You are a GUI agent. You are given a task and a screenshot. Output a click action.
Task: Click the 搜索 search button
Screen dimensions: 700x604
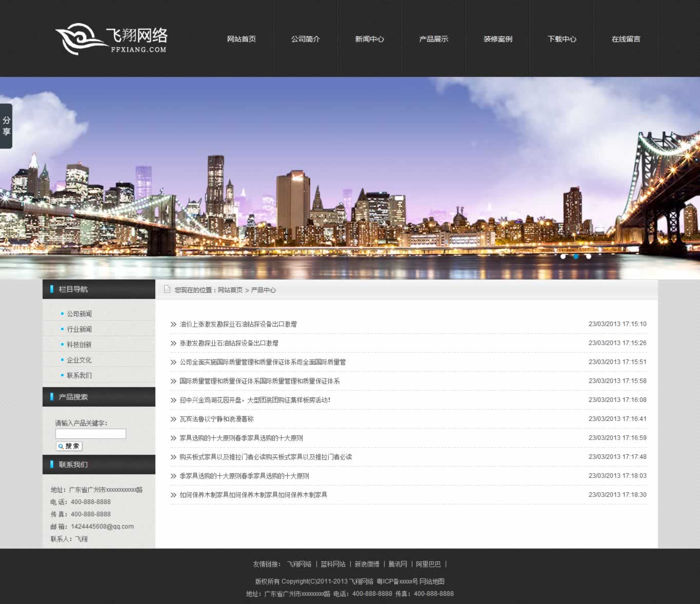pyautogui.click(x=69, y=446)
